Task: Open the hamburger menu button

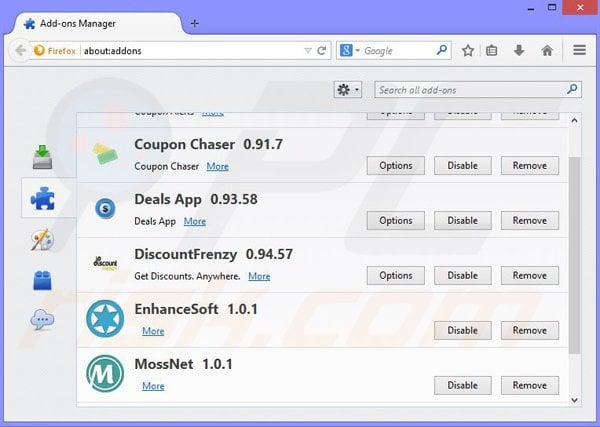Action: (x=580, y=50)
